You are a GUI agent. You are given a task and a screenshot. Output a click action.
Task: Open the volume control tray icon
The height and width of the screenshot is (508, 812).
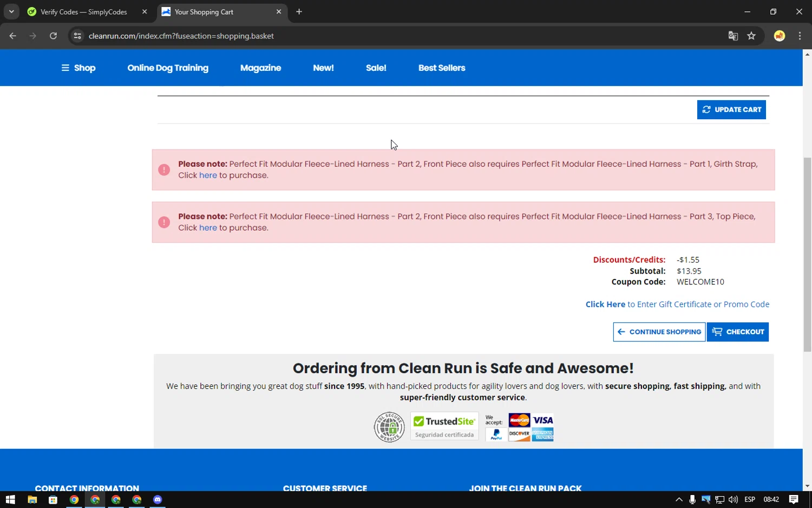733,499
